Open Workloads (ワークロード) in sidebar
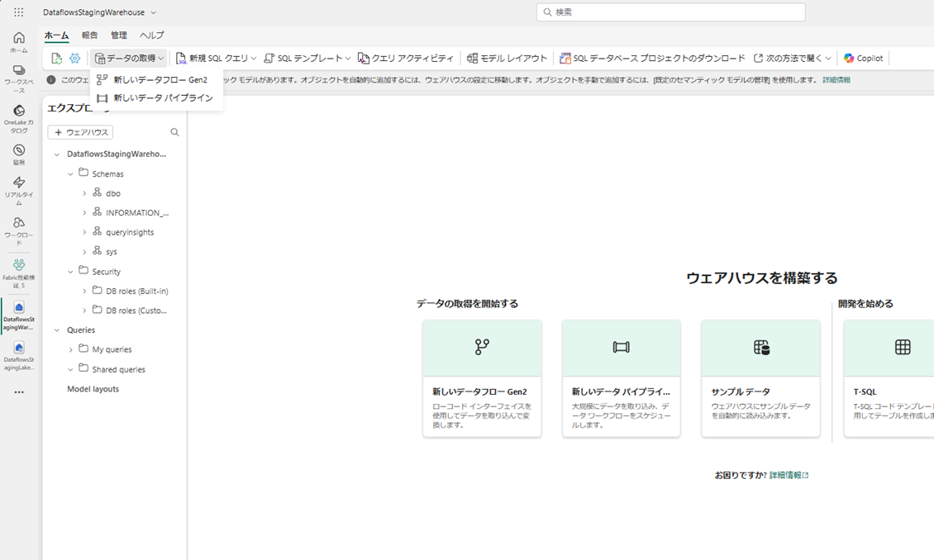 click(x=19, y=231)
